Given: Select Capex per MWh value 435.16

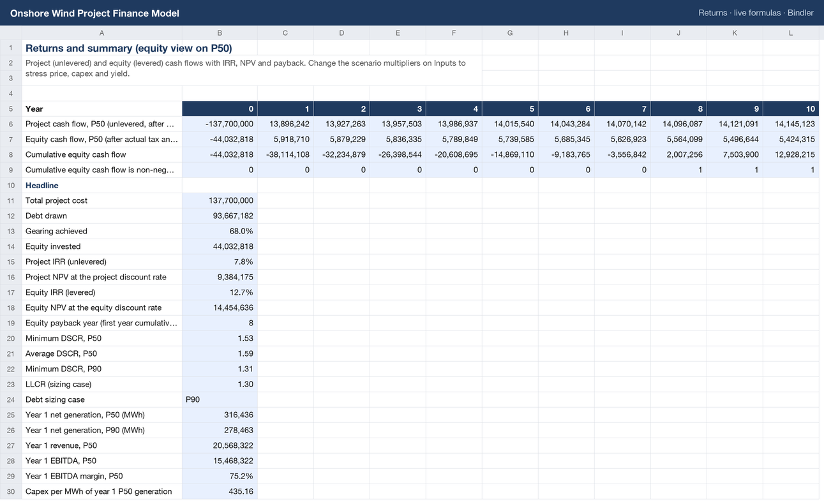Looking at the screenshot, I should [x=220, y=491].
